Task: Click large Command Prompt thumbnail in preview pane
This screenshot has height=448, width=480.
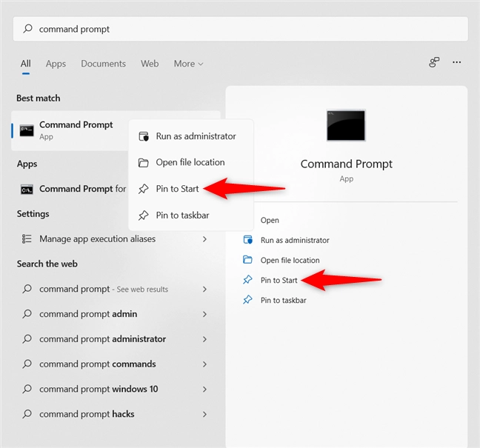Action: coord(346,125)
